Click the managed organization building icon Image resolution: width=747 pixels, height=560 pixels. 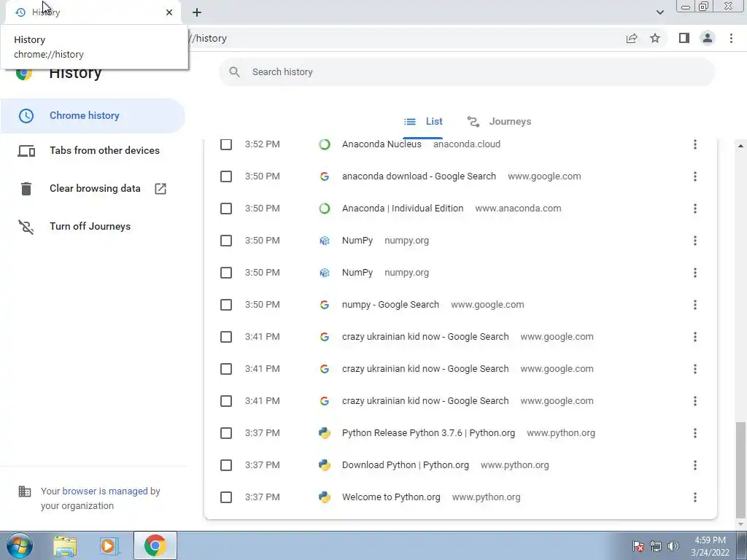(x=24, y=491)
